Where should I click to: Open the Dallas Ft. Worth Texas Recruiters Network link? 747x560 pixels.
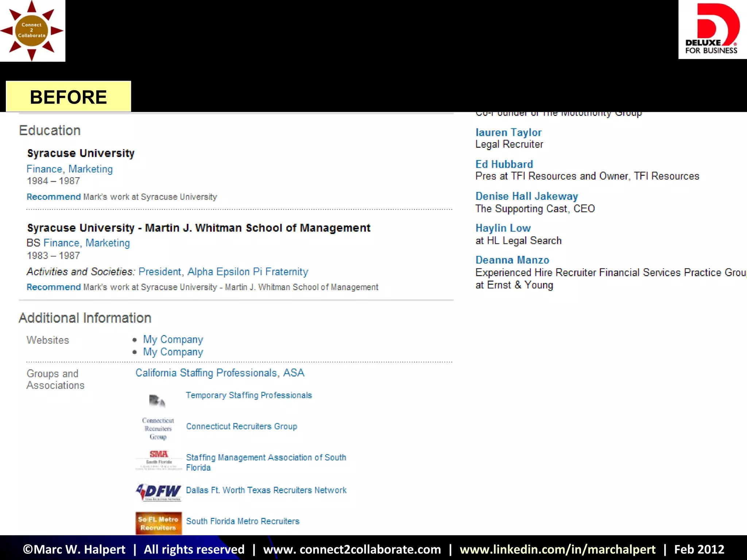pyautogui.click(x=266, y=490)
